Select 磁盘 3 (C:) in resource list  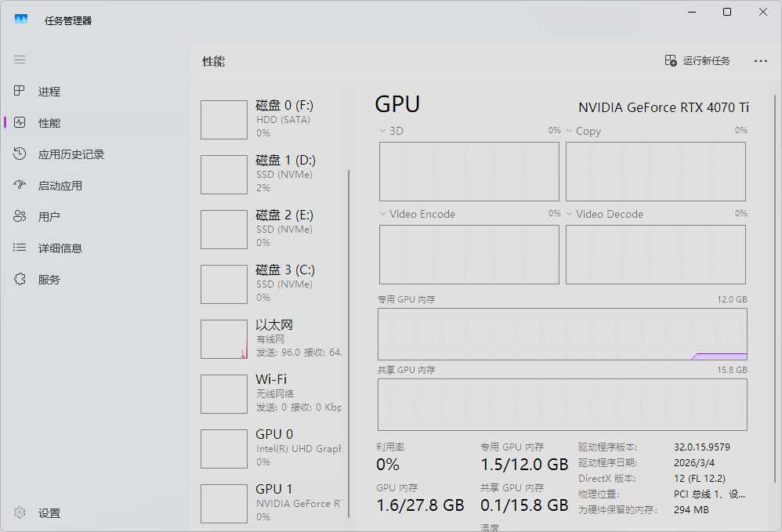click(270, 284)
